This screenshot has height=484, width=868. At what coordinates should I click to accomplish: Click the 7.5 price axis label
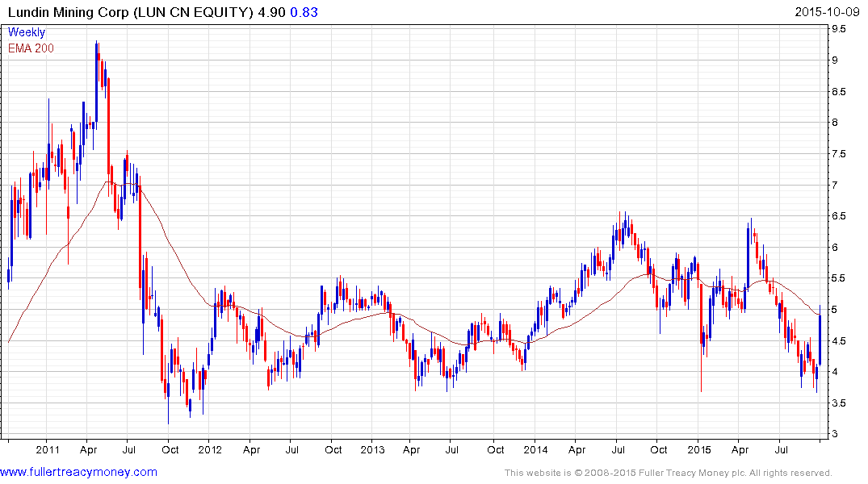tap(839, 154)
